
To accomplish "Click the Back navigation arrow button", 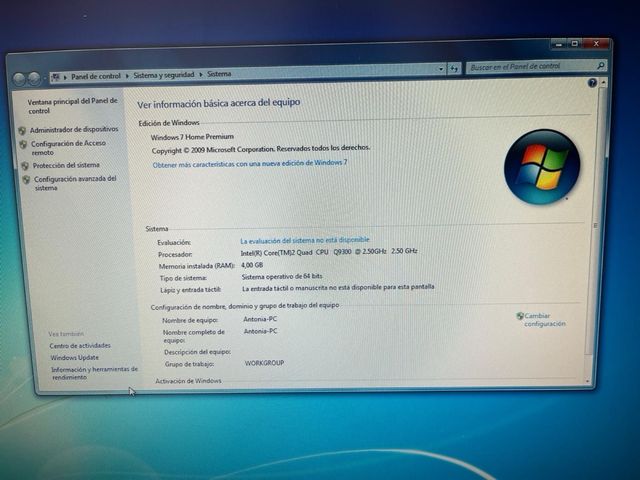I will pos(19,78).
